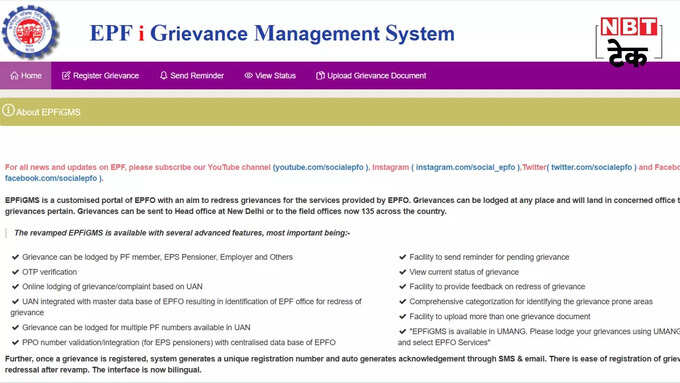Click the EPF i Grievance Management System title
The image size is (680, 383).
point(272,33)
